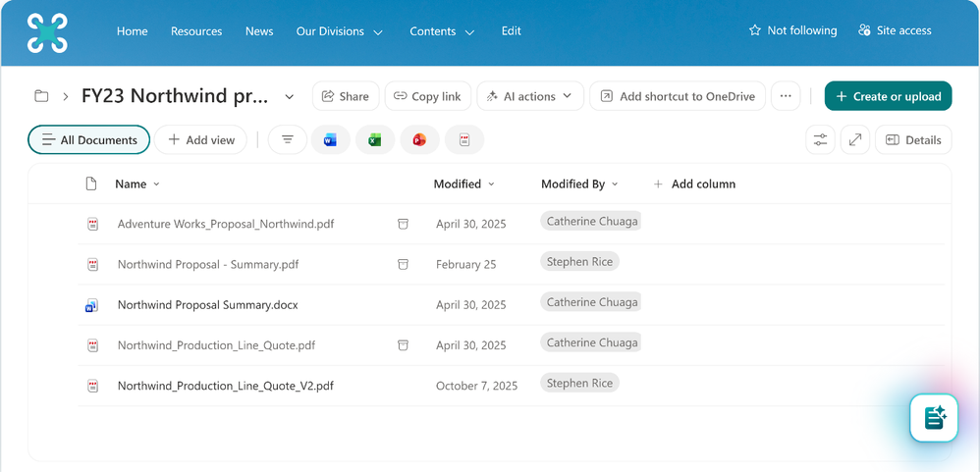Open the floating AI notes assistant button
This screenshot has height=472, width=980.
934,418
